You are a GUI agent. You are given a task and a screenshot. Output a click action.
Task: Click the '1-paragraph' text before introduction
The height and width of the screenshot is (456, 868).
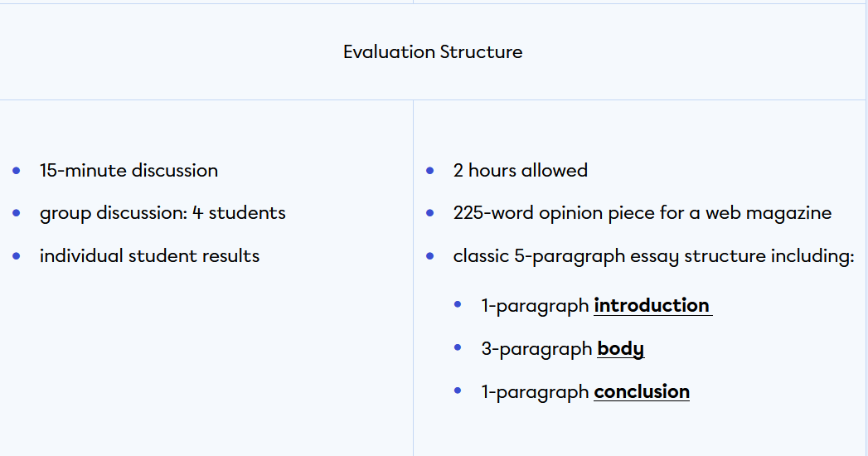[x=535, y=305]
